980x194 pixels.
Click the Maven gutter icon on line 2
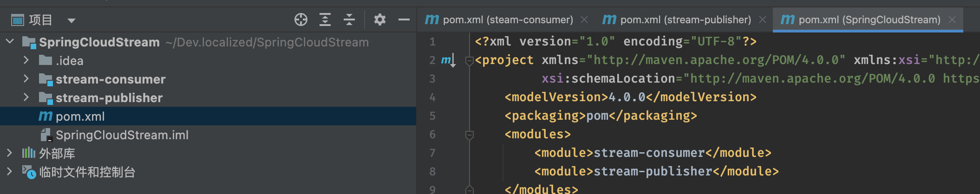click(x=448, y=60)
